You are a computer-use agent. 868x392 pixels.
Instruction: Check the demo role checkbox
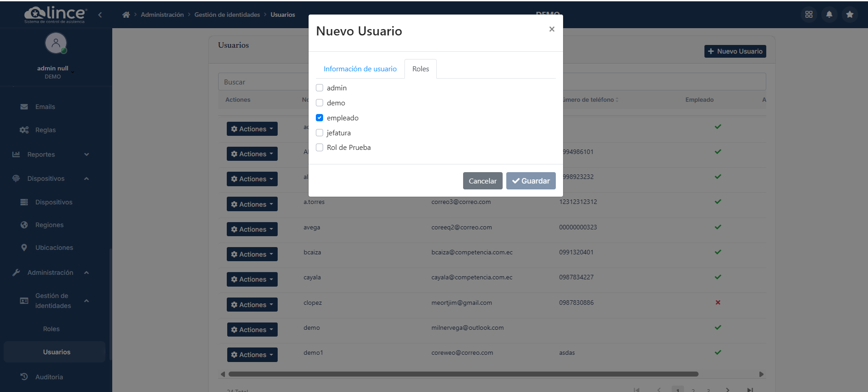click(x=319, y=103)
